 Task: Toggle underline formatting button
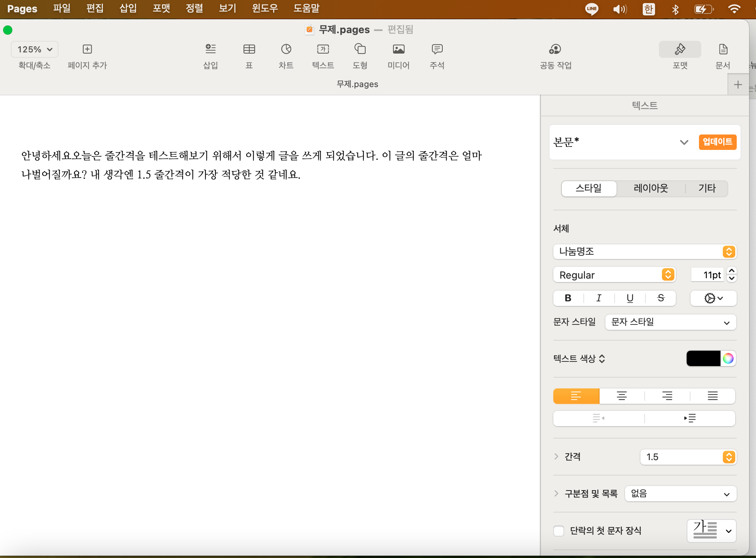(x=630, y=298)
